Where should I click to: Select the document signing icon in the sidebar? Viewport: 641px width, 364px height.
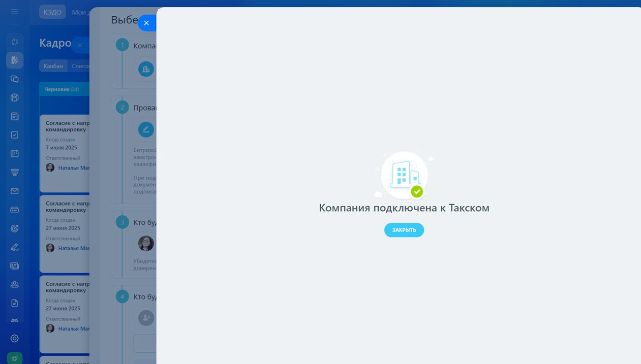(x=15, y=60)
